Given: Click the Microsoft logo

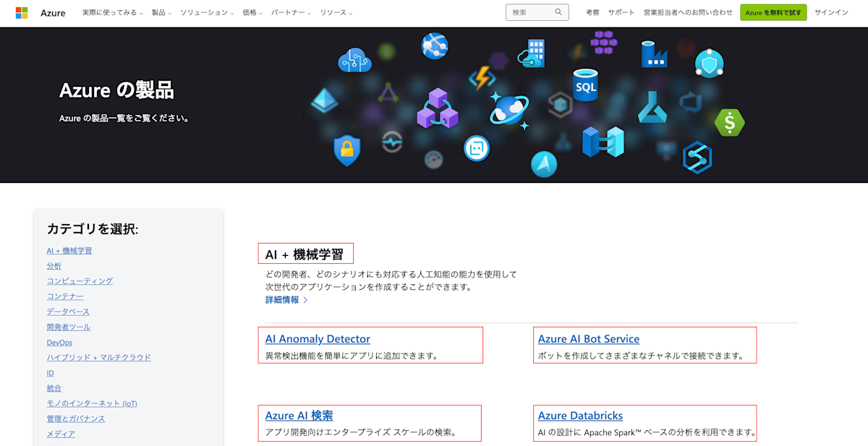Looking at the screenshot, I should 22,12.
